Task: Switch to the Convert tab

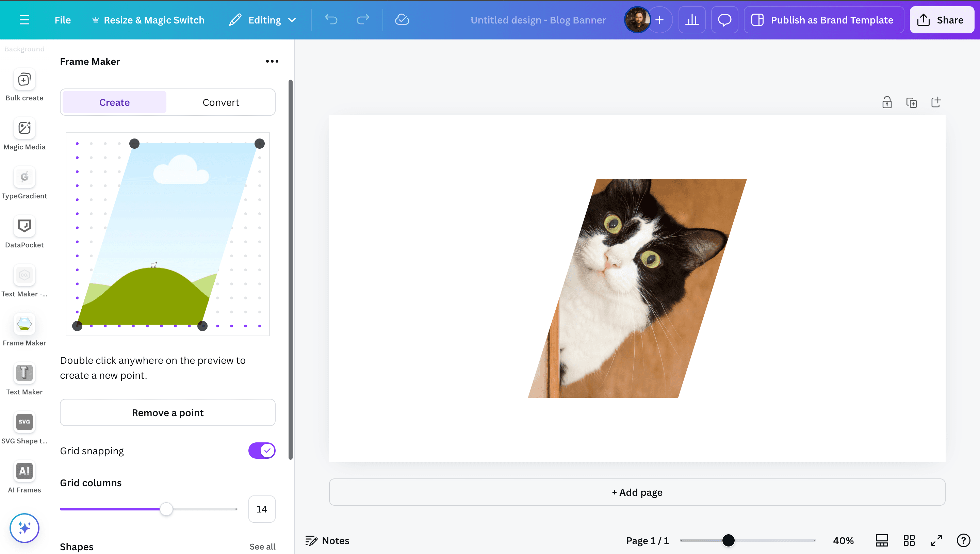Action: point(220,102)
